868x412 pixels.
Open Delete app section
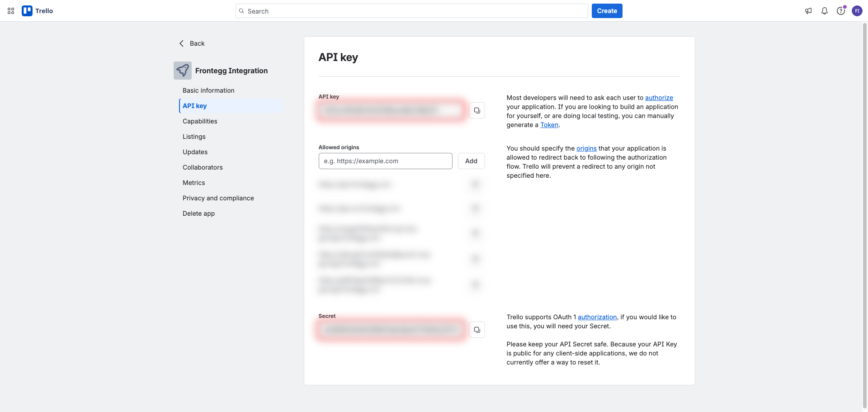231,213
